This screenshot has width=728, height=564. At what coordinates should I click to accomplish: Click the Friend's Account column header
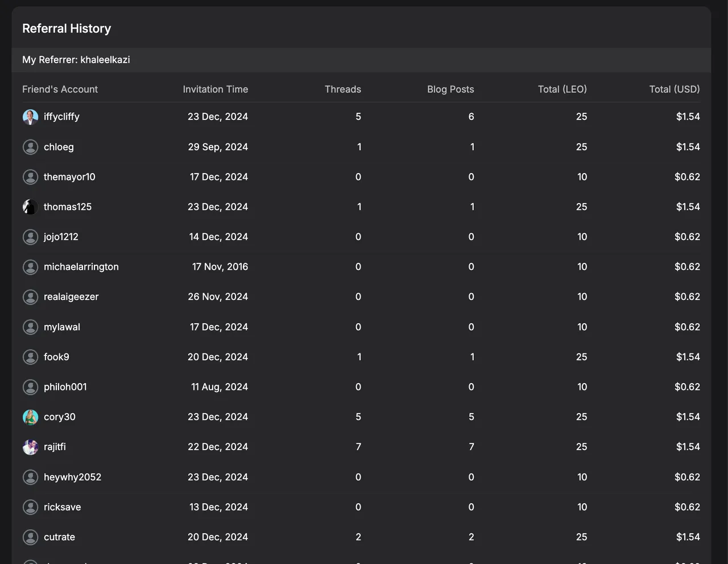[x=60, y=89]
